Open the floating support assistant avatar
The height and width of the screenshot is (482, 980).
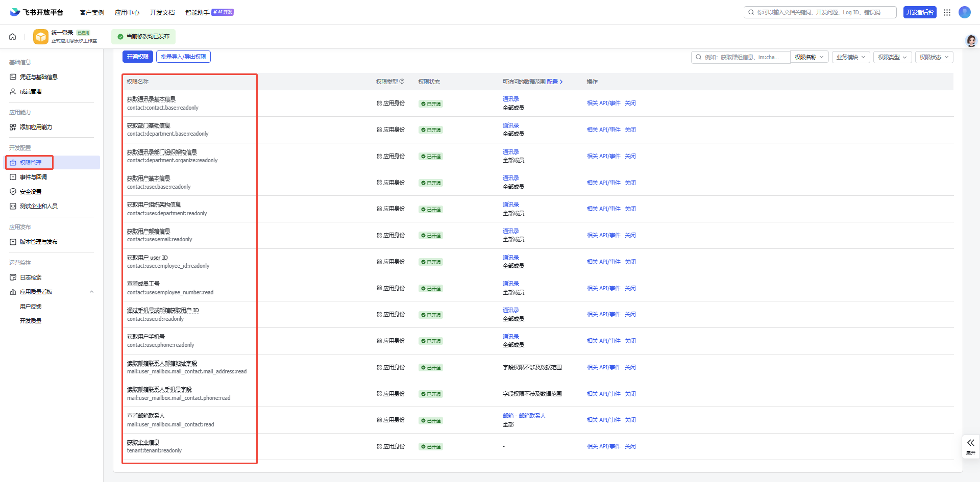coord(971,41)
